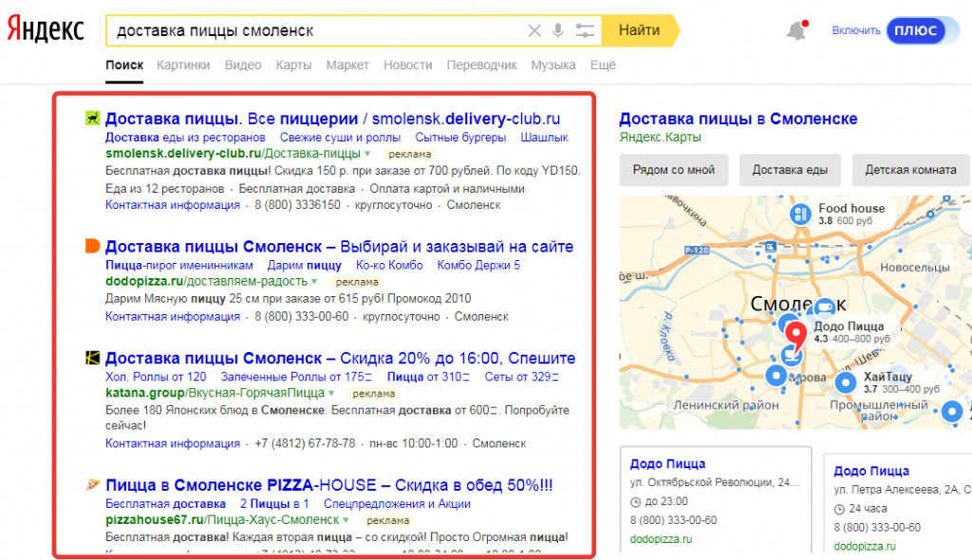Switch to the Переводчик tab
The image size is (972, 560).
(x=481, y=65)
